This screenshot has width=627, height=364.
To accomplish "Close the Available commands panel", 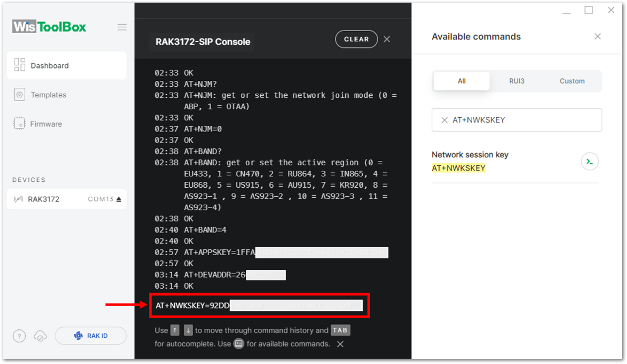I will coord(598,36).
